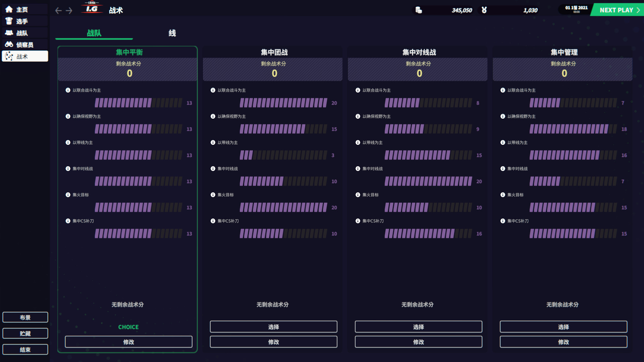Open info tooltip for 以带线为主 in 集中团战
The height and width of the screenshot is (362, 644).
212,142
